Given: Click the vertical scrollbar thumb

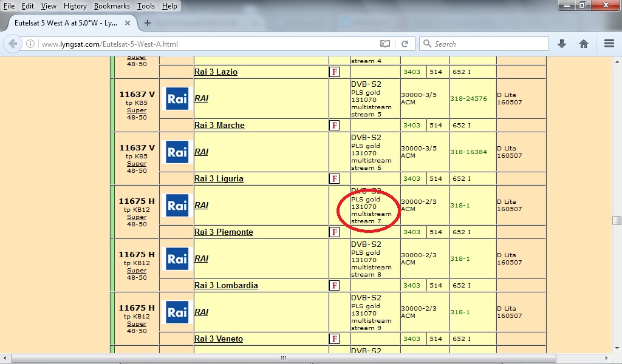Looking at the screenshot, I should click(x=617, y=220).
